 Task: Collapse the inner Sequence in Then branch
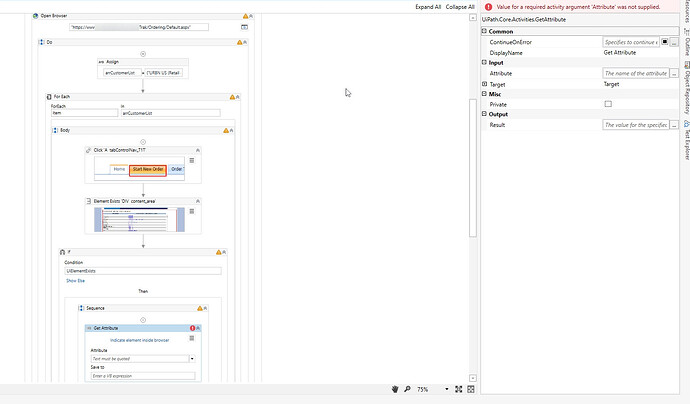pos(205,308)
